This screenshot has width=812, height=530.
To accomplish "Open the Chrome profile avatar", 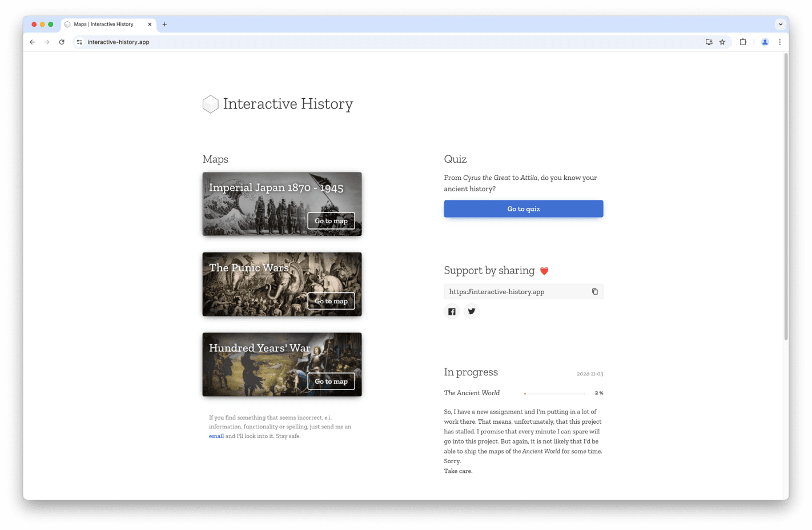I will 765,42.
